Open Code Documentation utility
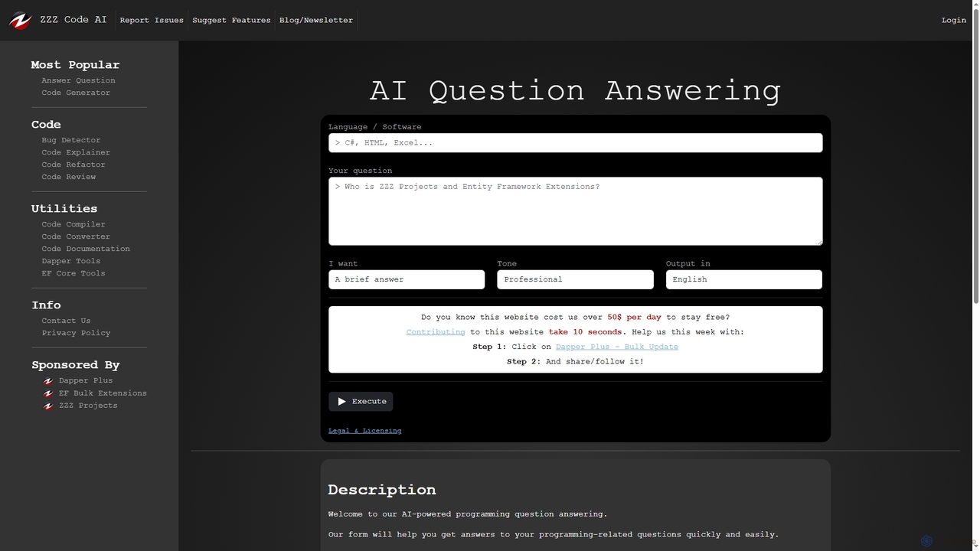The height and width of the screenshot is (551, 980). (x=86, y=249)
